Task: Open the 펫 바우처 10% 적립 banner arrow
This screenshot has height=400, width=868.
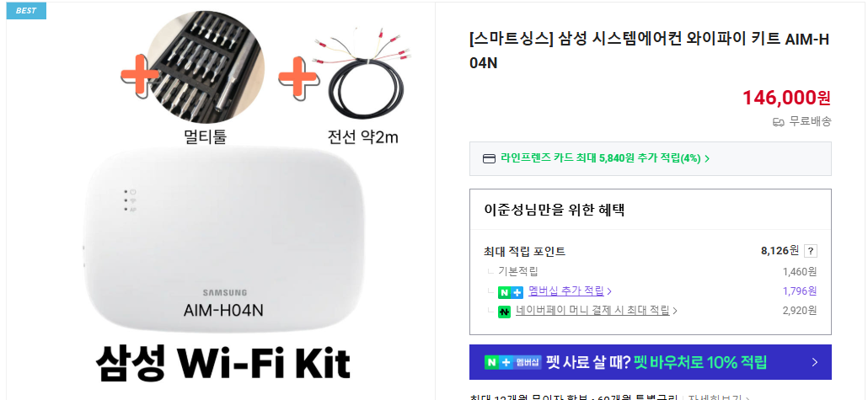Action: coord(814,362)
